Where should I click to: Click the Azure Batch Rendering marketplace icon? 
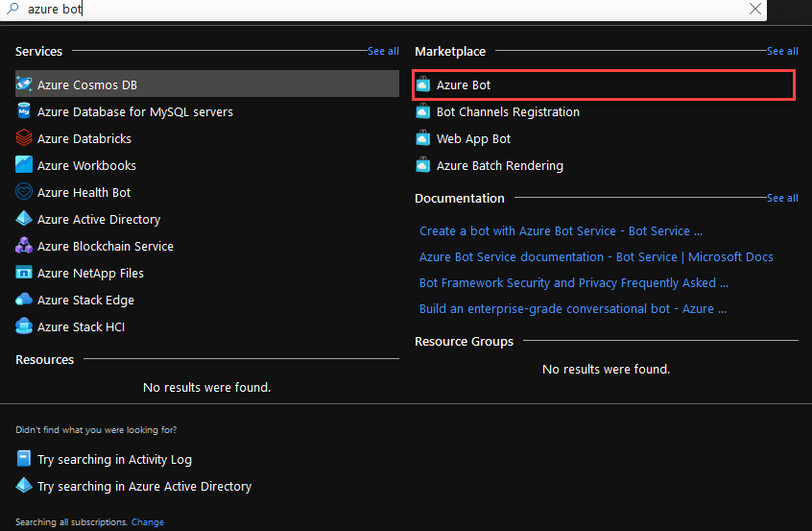pyautogui.click(x=423, y=165)
